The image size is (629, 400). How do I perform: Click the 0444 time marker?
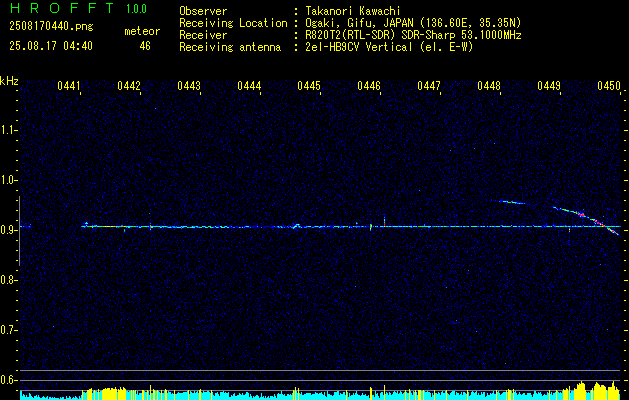coord(249,86)
